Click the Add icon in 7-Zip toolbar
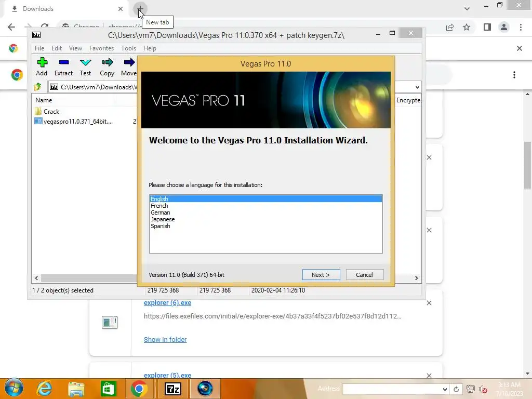532x399 pixels. [x=42, y=67]
